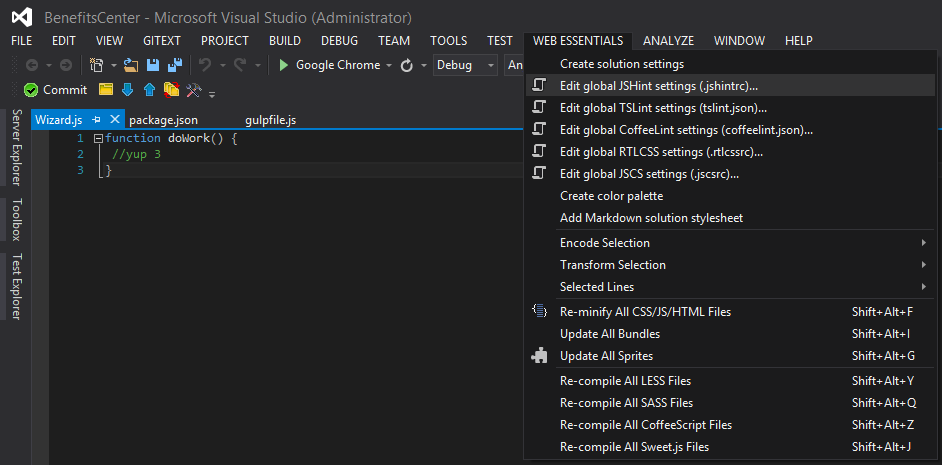Click the Open File folder icon
This screenshot has height=465, width=942.
(131, 65)
